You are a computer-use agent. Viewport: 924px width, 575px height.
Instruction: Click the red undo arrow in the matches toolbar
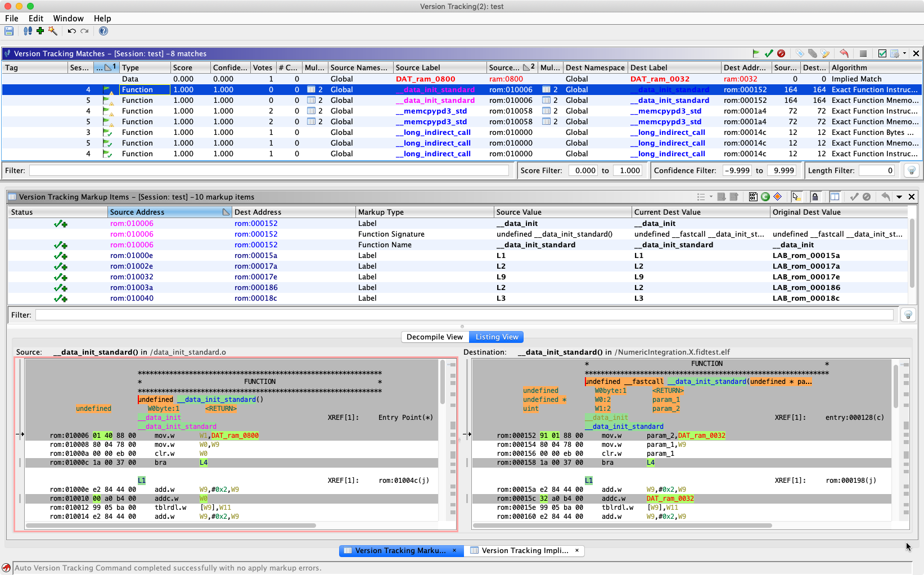click(x=844, y=53)
